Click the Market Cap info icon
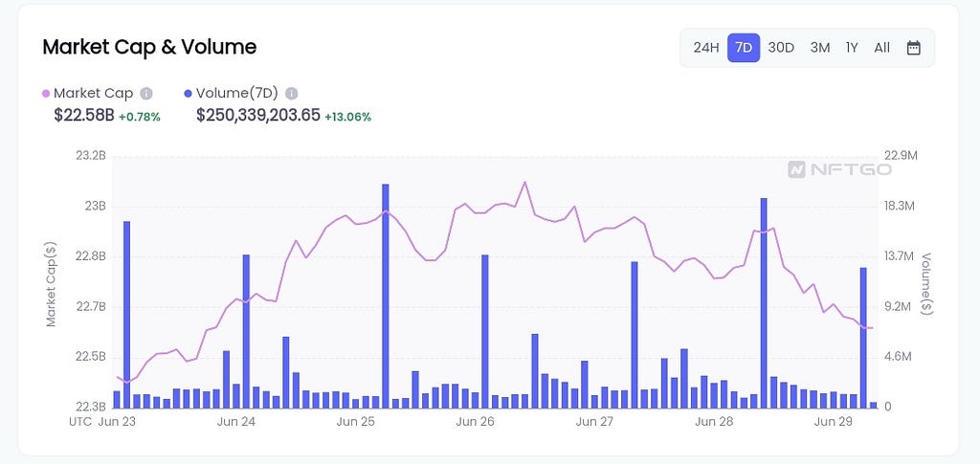Viewport: 980px width, 464px height. pyautogui.click(x=146, y=94)
